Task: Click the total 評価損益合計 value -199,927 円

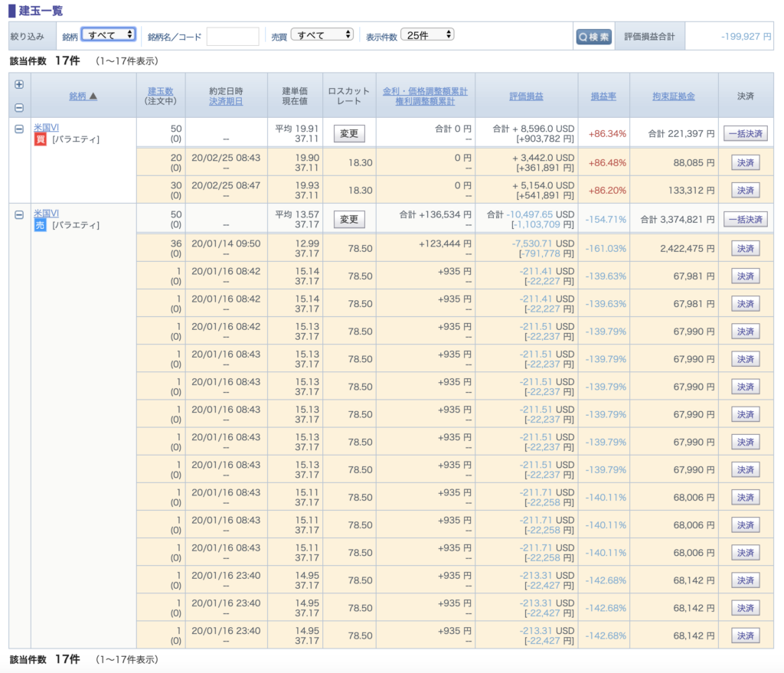Action: pos(746,37)
